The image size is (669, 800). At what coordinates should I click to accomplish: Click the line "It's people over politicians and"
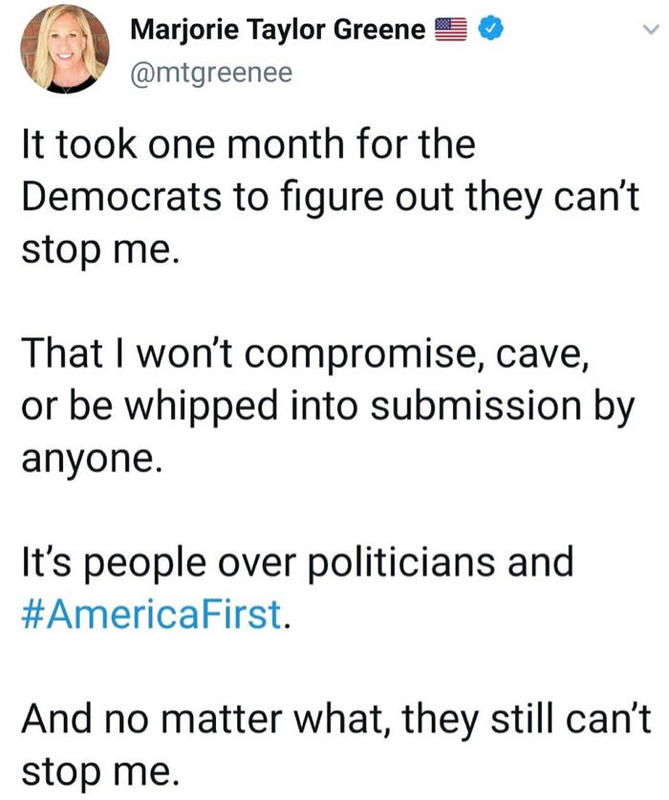[297, 561]
